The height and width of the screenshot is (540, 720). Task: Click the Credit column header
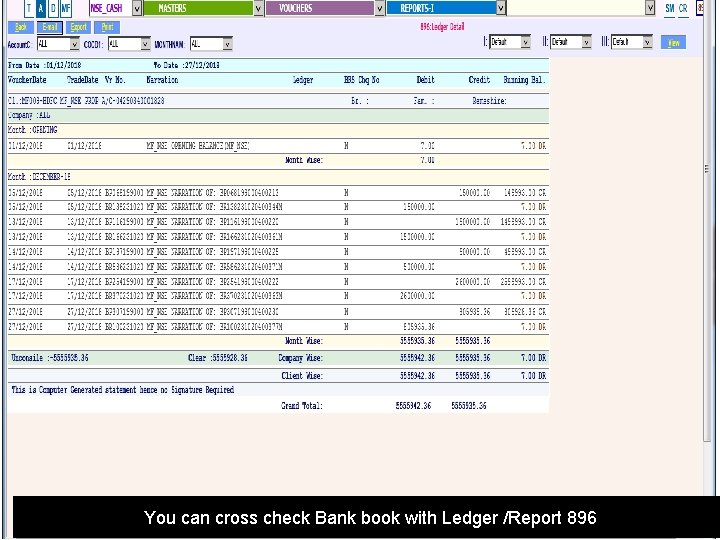pyautogui.click(x=479, y=80)
